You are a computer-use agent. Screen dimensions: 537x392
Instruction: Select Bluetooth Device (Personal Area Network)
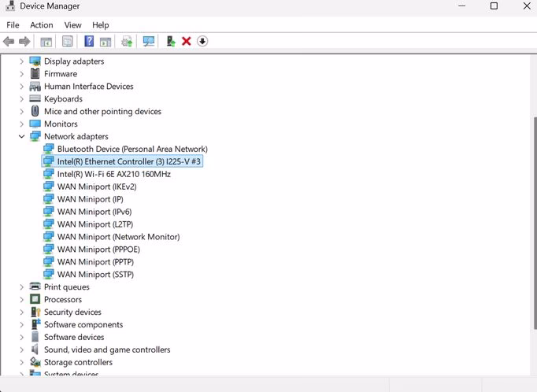point(132,149)
